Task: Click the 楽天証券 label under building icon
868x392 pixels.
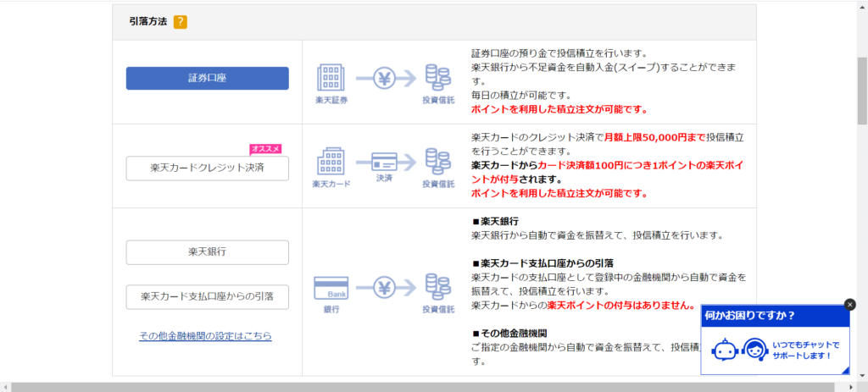Action: (331, 100)
